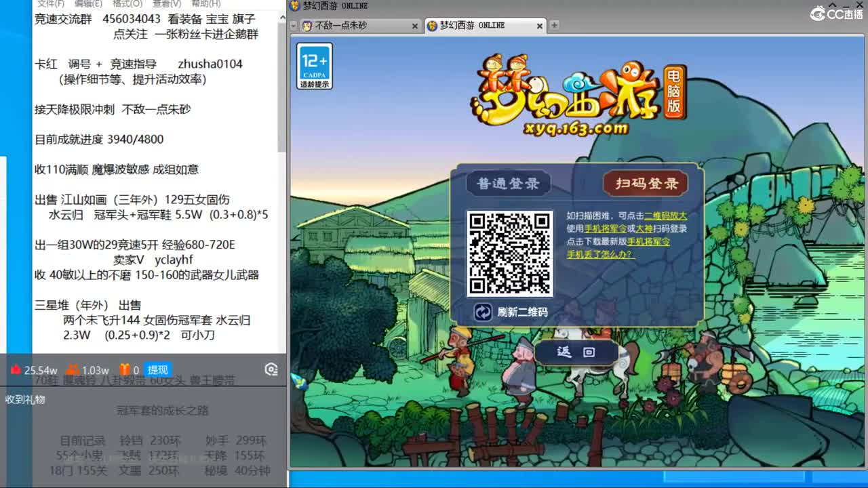Click the orange followers icon
This screenshot has width=868, height=488.
pos(72,370)
